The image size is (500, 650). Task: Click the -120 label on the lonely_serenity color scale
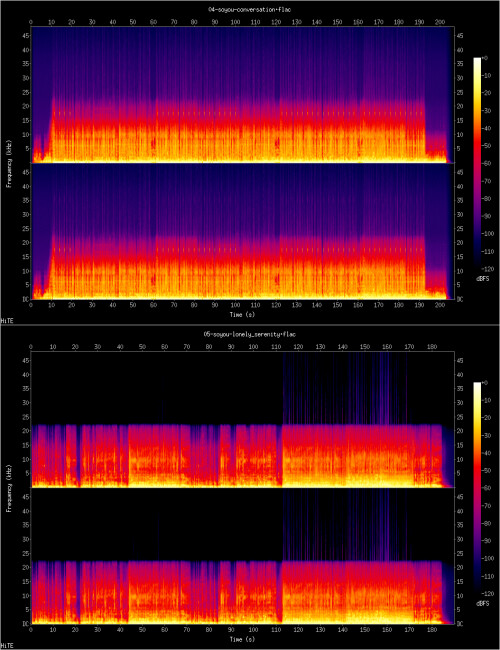[x=489, y=594]
